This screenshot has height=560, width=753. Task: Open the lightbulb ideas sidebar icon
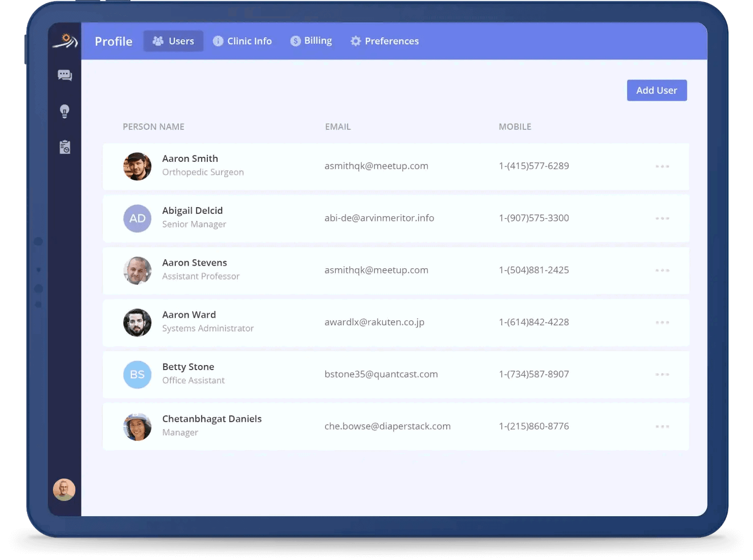[x=65, y=111]
